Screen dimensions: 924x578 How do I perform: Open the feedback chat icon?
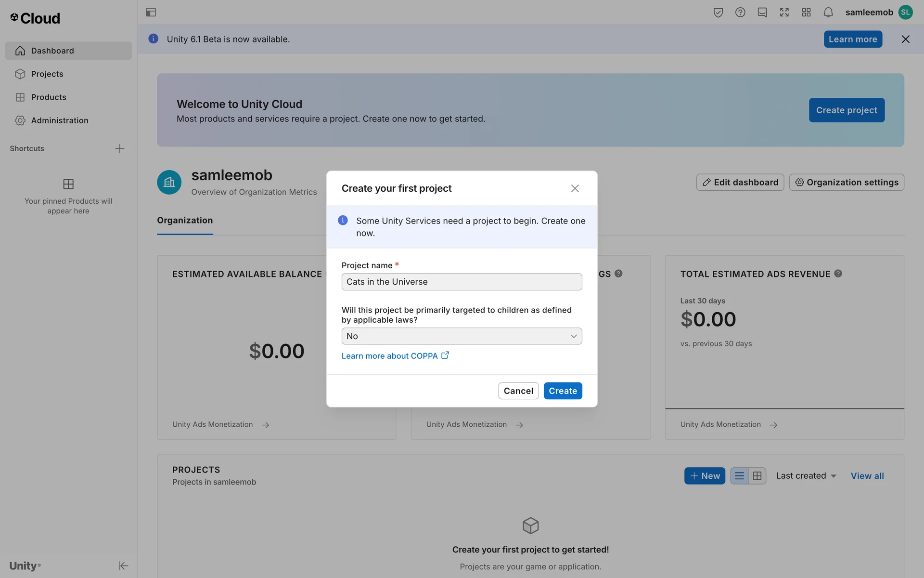coord(762,13)
